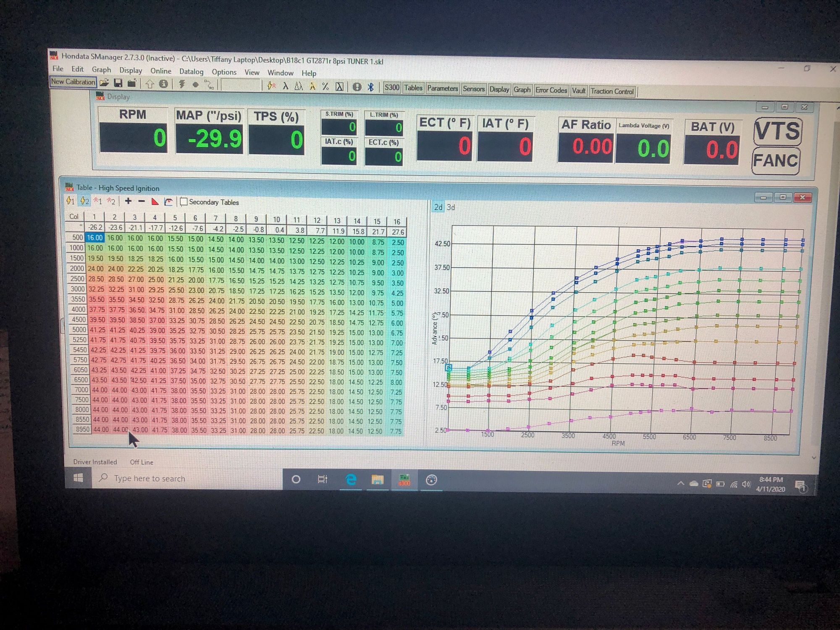The width and height of the screenshot is (840, 630).
Task: Toggle the FANC indicator button
Action: coord(775,160)
